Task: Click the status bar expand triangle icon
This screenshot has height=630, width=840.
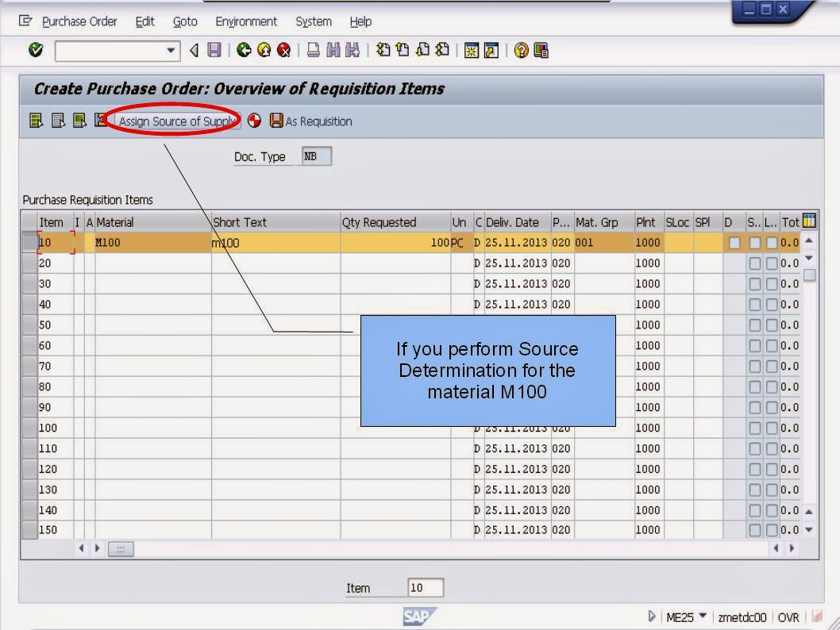Action: tap(651, 616)
